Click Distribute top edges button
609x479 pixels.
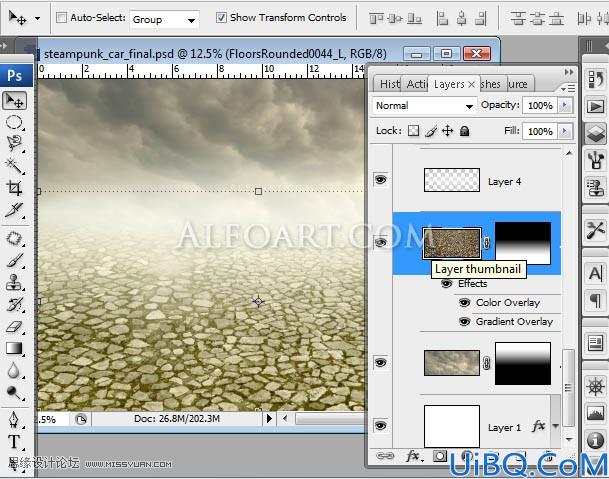[518, 18]
